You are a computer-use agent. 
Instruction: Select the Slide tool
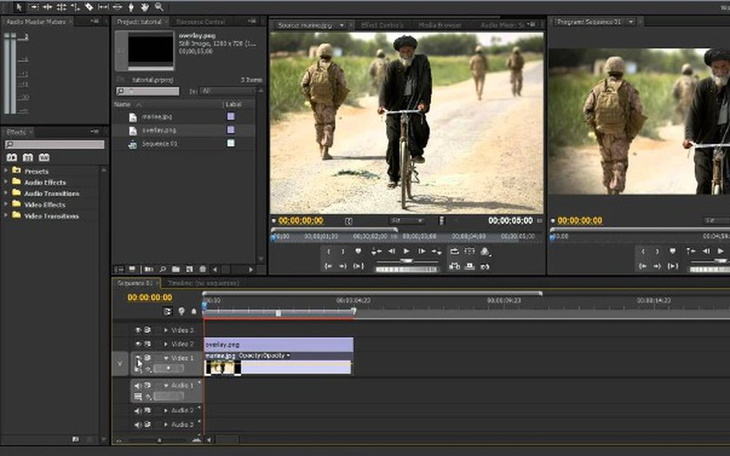(x=117, y=7)
